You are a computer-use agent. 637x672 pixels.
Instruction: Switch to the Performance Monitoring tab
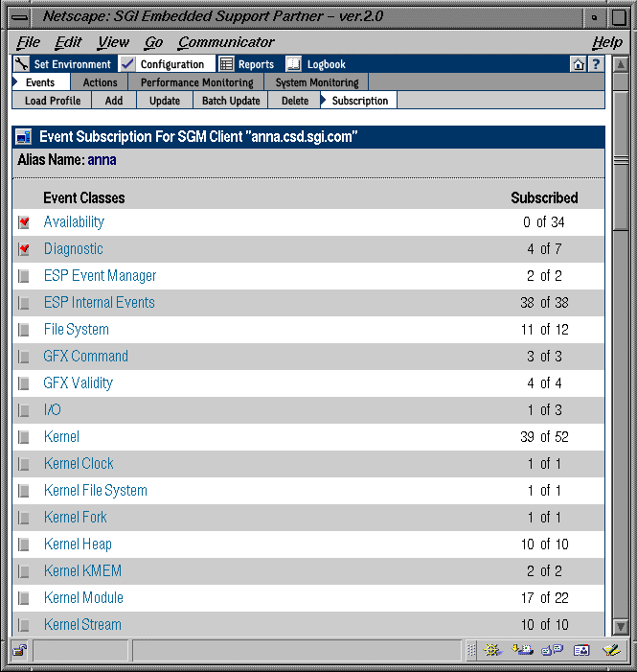(196, 82)
